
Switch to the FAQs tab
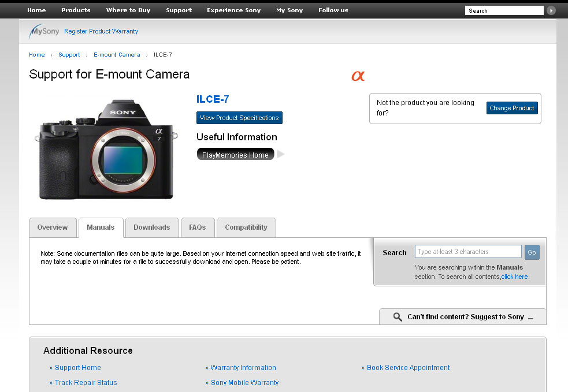(197, 227)
